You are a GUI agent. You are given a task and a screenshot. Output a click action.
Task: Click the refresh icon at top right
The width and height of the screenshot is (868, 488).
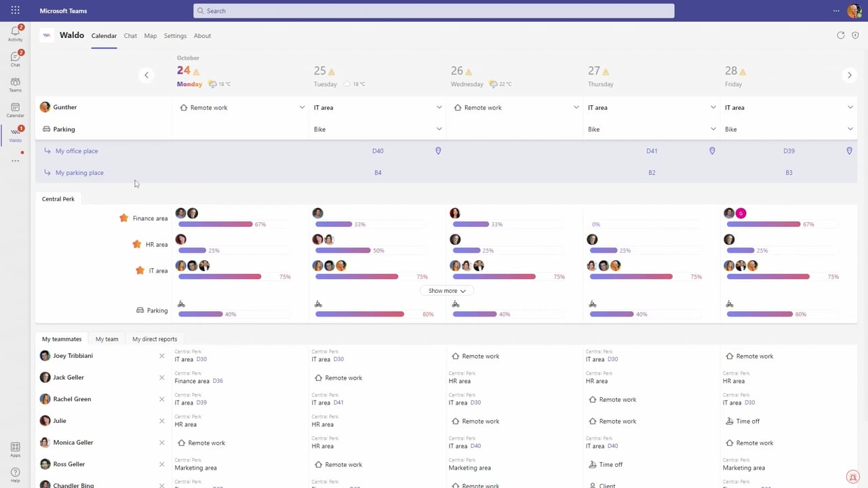tap(841, 35)
